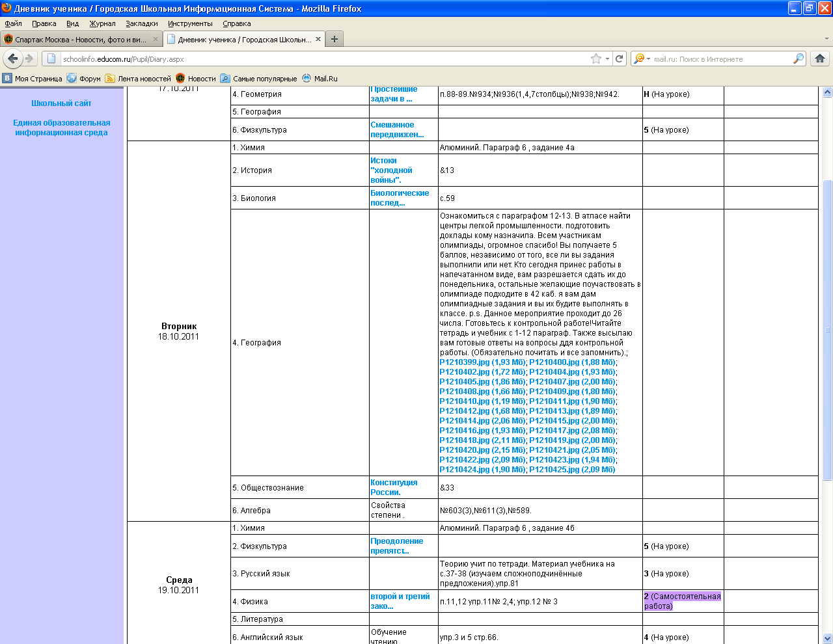Click the search magnifier icon
The image size is (833, 644).
click(798, 59)
